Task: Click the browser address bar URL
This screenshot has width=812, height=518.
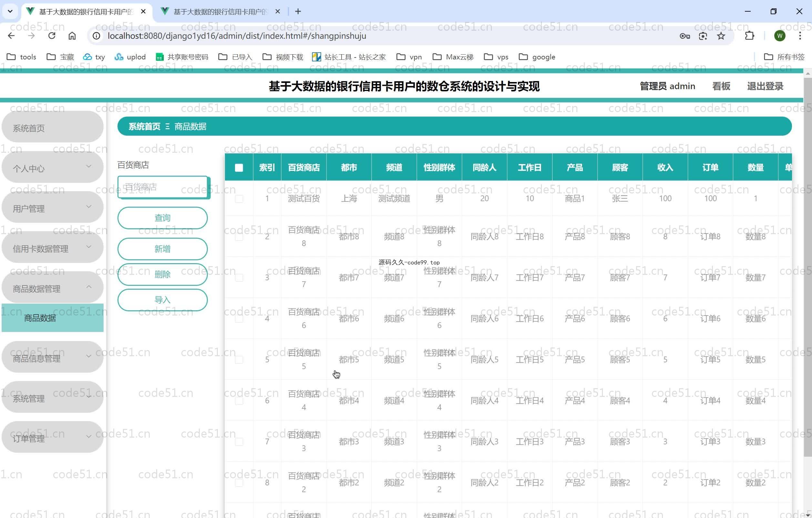Action: tap(237, 36)
